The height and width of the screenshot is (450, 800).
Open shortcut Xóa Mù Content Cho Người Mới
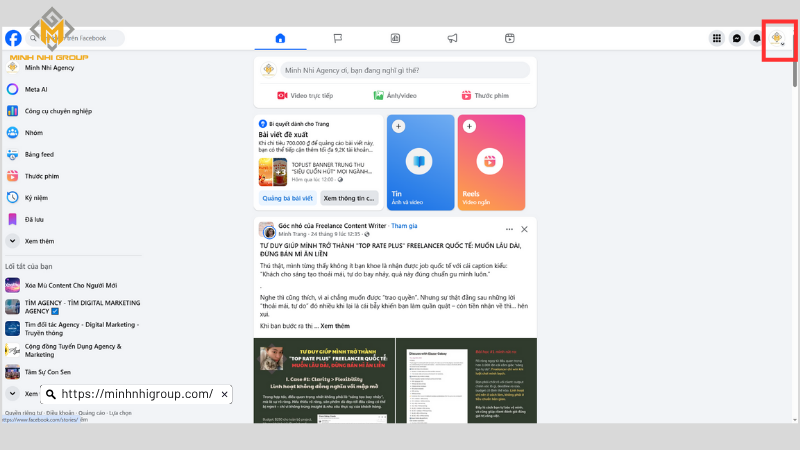click(x=73, y=285)
